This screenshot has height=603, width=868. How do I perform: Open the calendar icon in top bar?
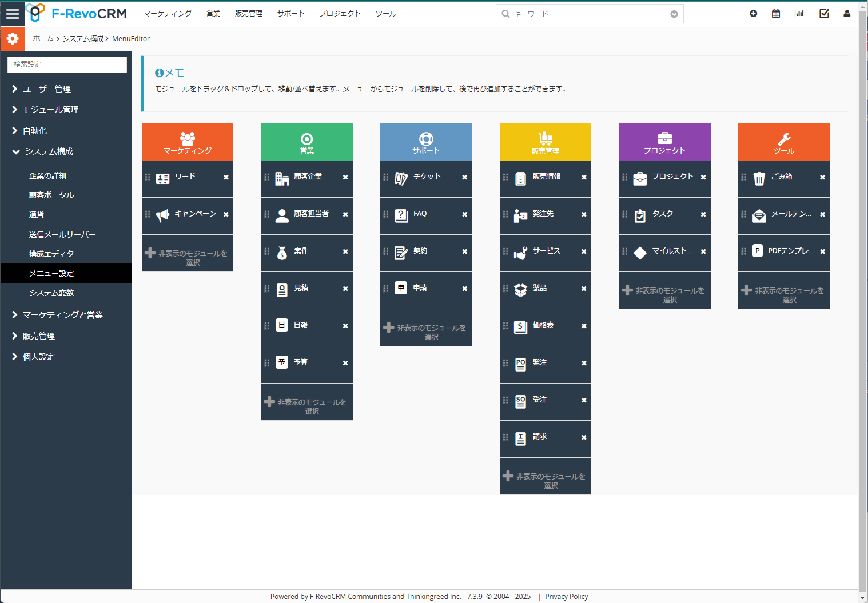(776, 13)
